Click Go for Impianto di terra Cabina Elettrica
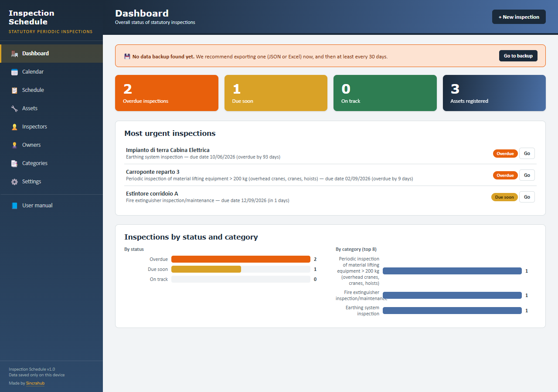Screen dimensions: 558x392 coord(527,153)
